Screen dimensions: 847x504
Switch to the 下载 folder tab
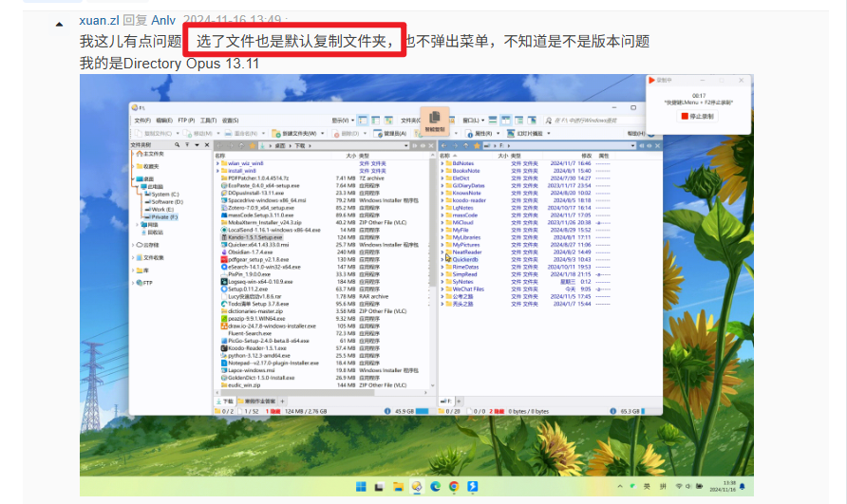[225, 401]
